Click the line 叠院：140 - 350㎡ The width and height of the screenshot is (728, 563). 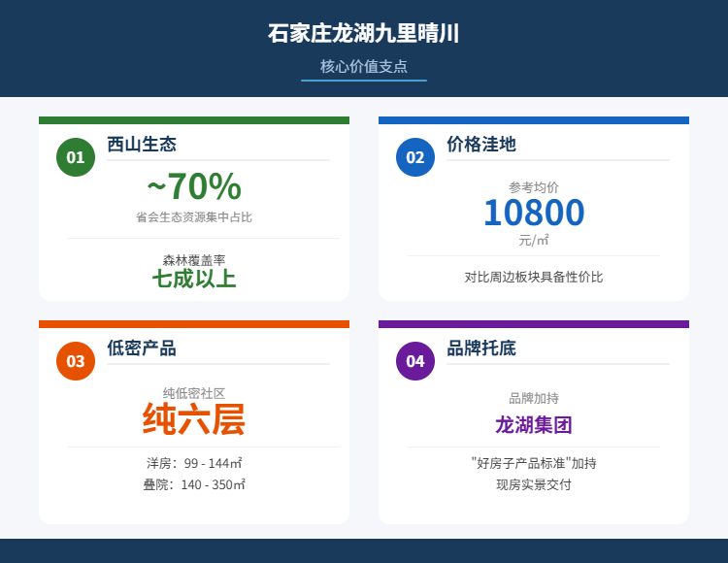click(194, 484)
